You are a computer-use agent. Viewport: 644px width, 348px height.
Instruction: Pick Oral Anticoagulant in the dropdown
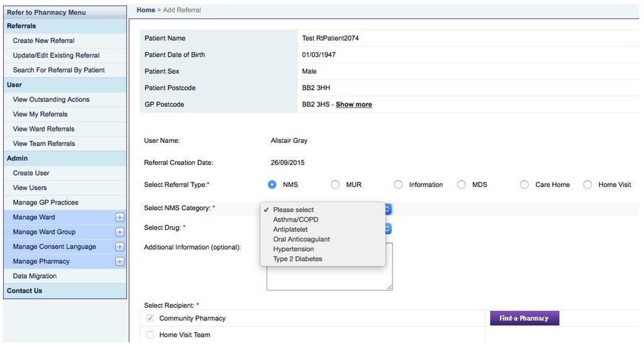[301, 239]
